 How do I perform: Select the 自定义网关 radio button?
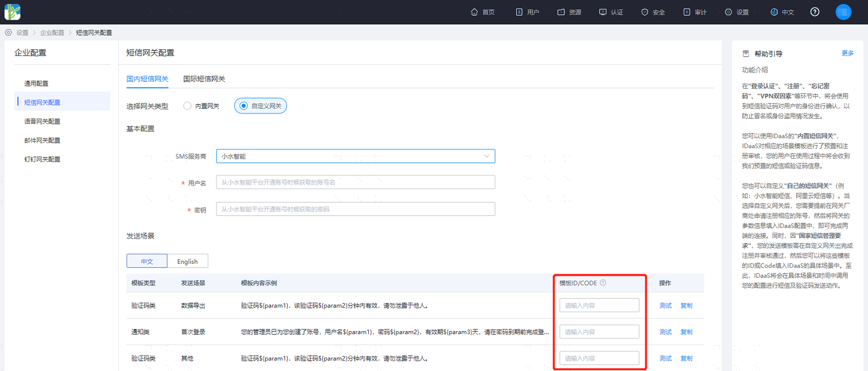click(244, 106)
